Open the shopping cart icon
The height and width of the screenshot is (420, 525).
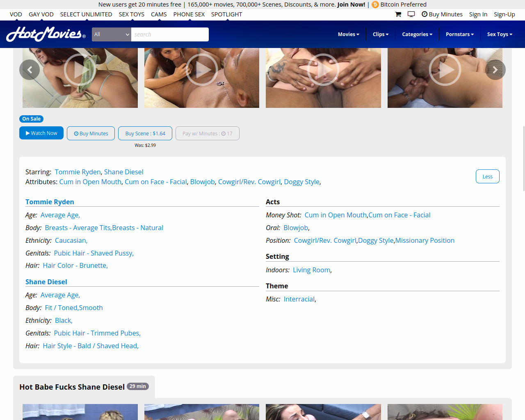click(x=398, y=14)
